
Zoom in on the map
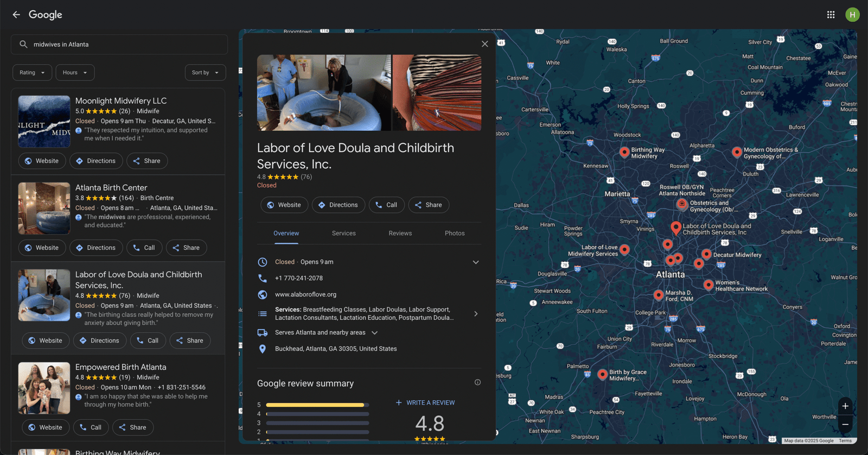click(x=845, y=406)
